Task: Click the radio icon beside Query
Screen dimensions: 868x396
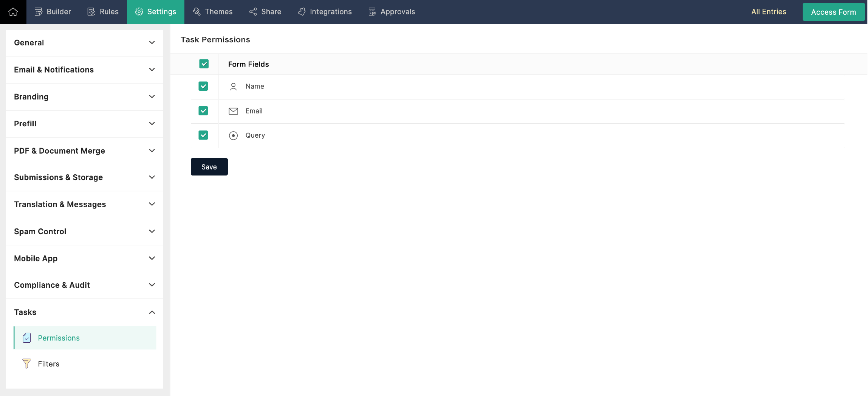Action: [234, 135]
